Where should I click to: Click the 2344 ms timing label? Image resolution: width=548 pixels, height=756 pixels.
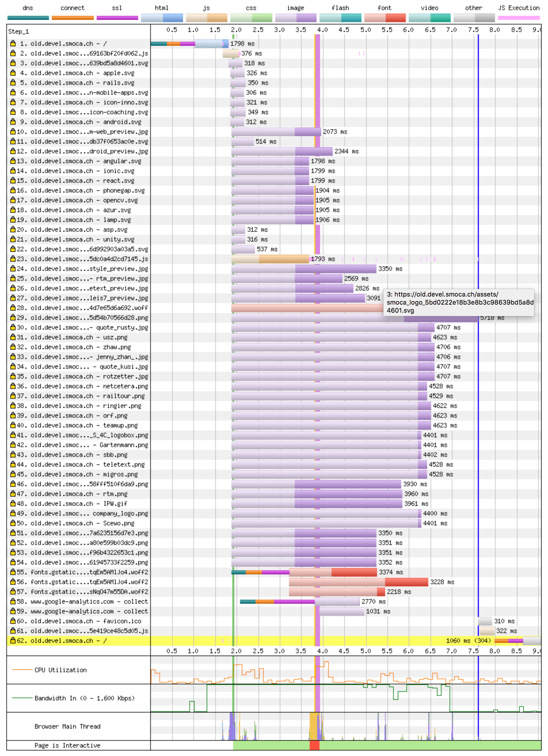tap(347, 151)
